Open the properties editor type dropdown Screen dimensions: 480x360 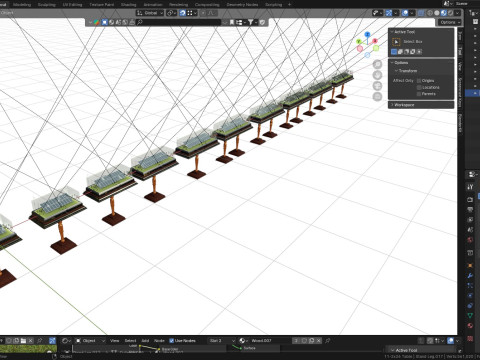tap(472, 174)
